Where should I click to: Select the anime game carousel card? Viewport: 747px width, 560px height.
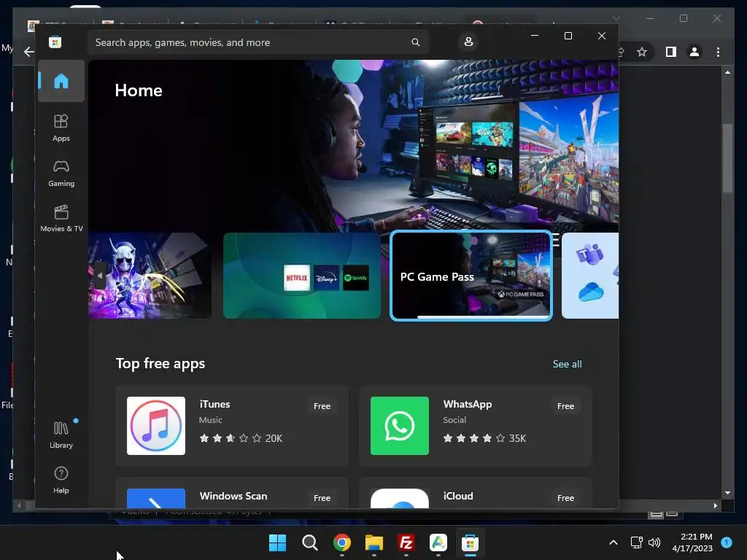(x=150, y=275)
